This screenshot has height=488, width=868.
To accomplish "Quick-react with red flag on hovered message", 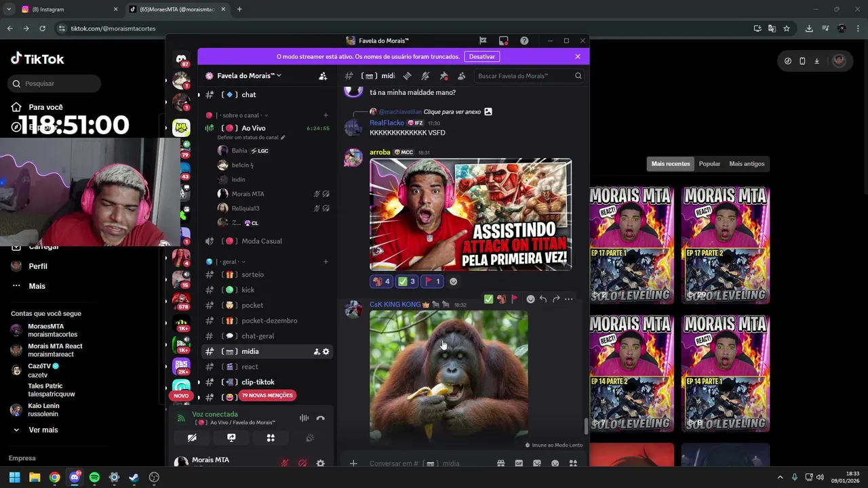I will [514, 299].
